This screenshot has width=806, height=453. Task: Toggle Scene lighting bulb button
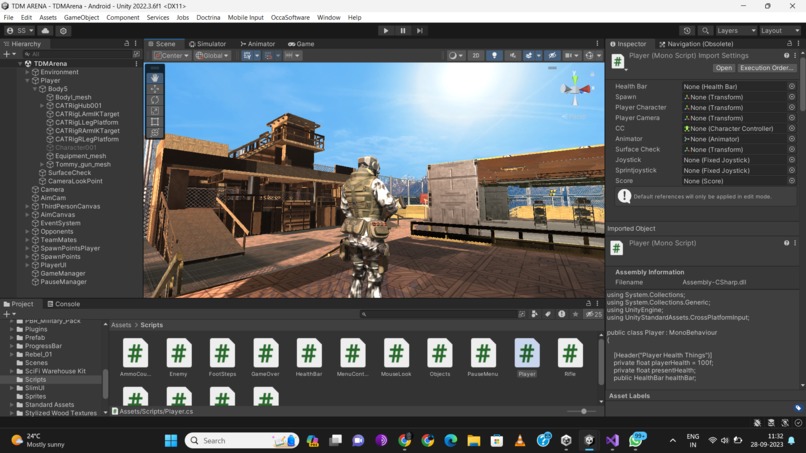click(494, 56)
